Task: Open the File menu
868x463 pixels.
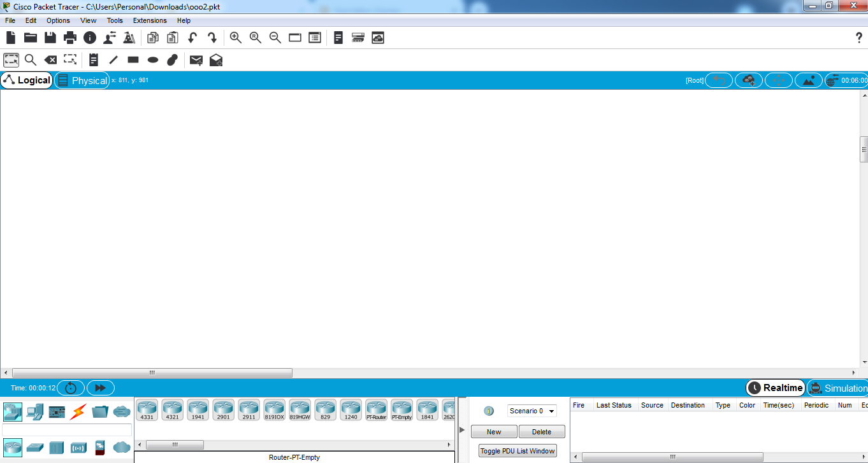Action: click(10, 20)
